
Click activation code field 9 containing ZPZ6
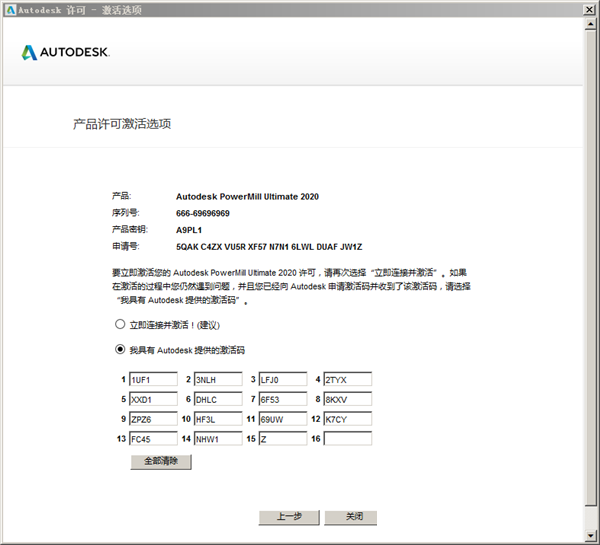click(x=153, y=419)
